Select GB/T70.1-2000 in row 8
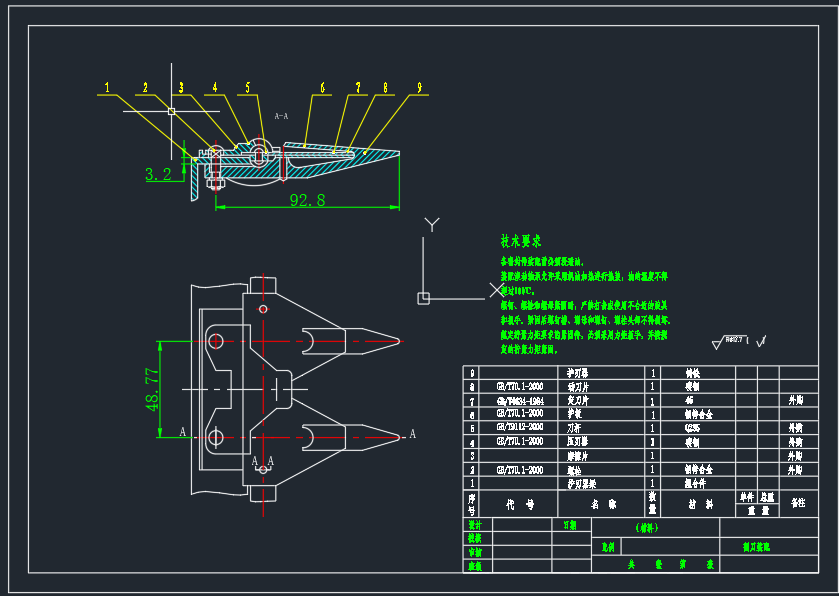The image size is (839, 596). pos(520,386)
